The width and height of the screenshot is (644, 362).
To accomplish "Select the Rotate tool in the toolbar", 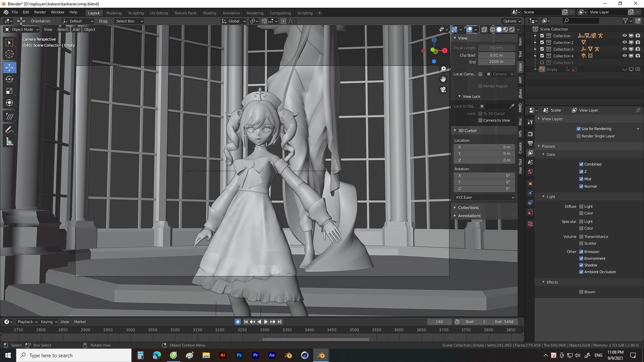I will [9, 79].
